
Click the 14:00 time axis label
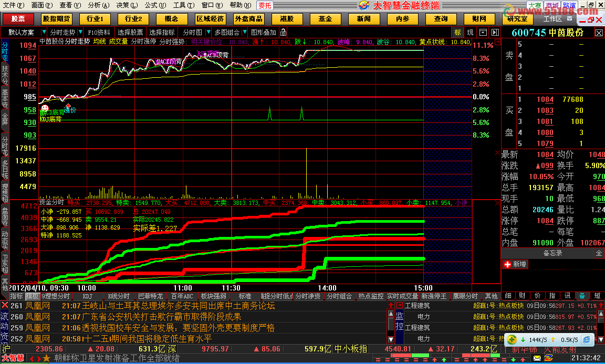pos(327,288)
